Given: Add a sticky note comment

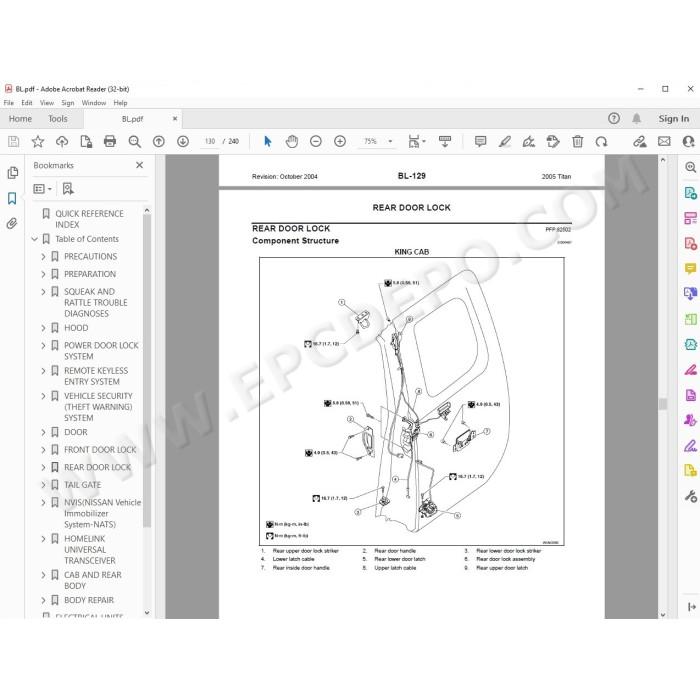Looking at the screenshot, I should 480,142.
